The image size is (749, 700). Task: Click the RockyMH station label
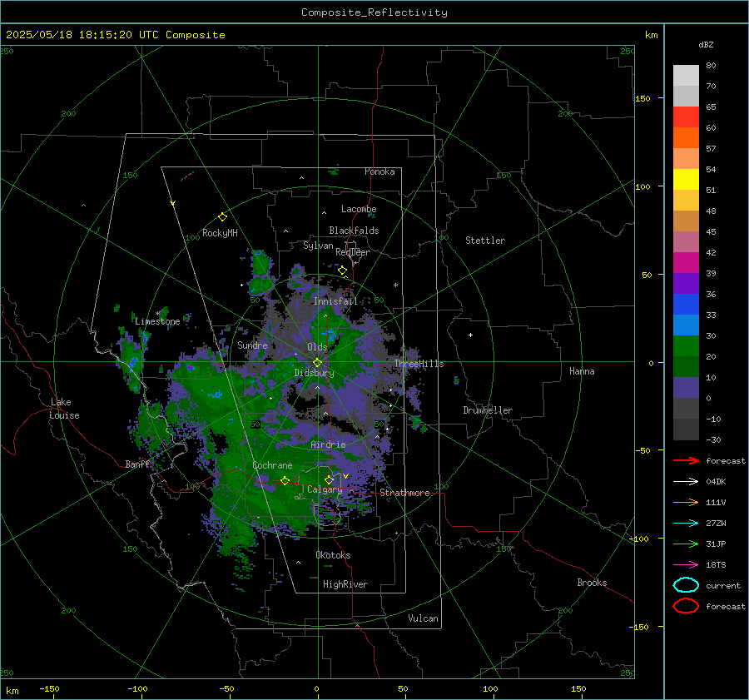220,233
